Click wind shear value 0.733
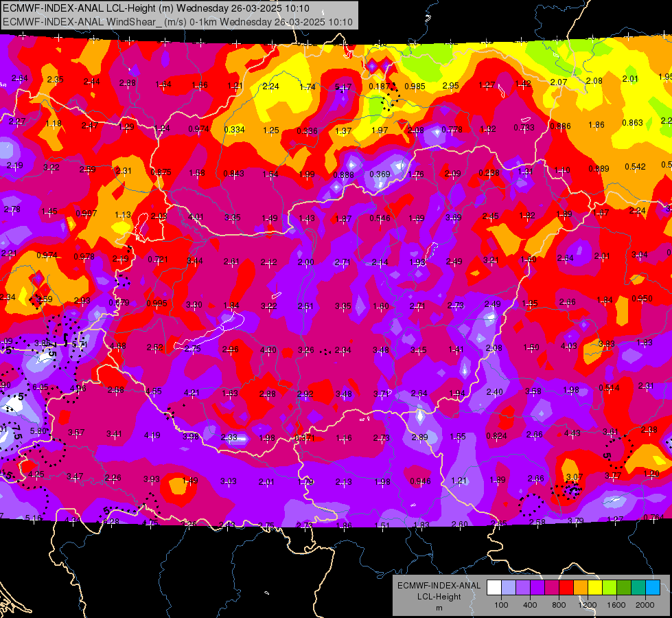672x618 pixels. tap(524, 127)
